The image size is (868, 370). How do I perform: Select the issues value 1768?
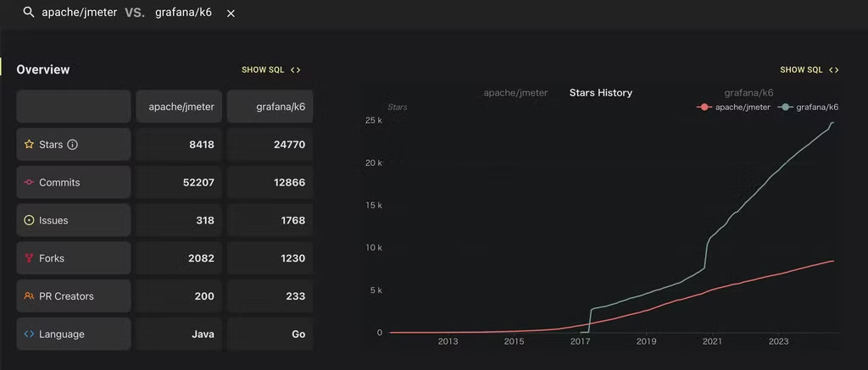click(x=292, y=220)
